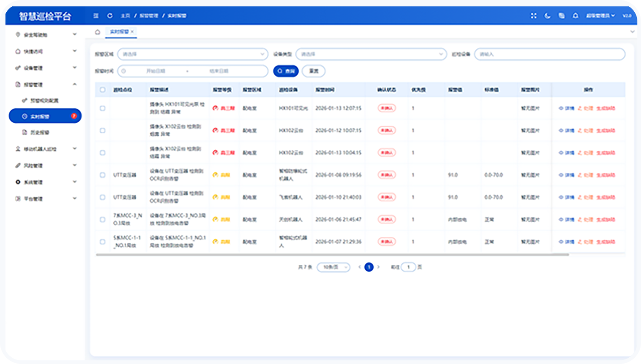Open the 10条/页 page size dropdown

(x=334, y=267)
